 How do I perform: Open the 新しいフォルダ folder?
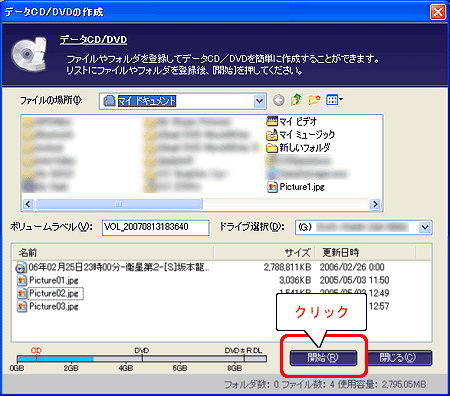click(298, 147)
